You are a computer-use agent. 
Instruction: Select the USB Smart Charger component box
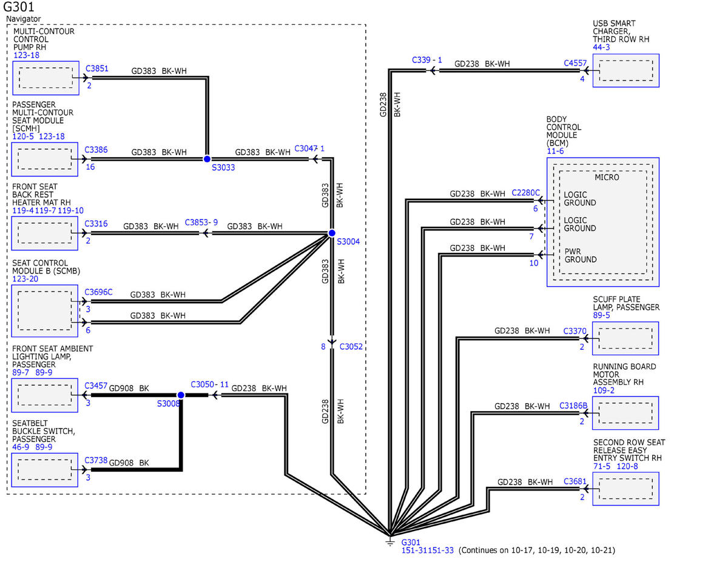pos(626,71)
